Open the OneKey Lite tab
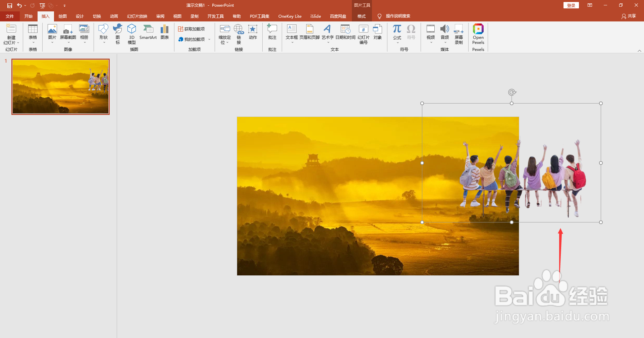The image size is (644, 338). [x=290, y=16]
